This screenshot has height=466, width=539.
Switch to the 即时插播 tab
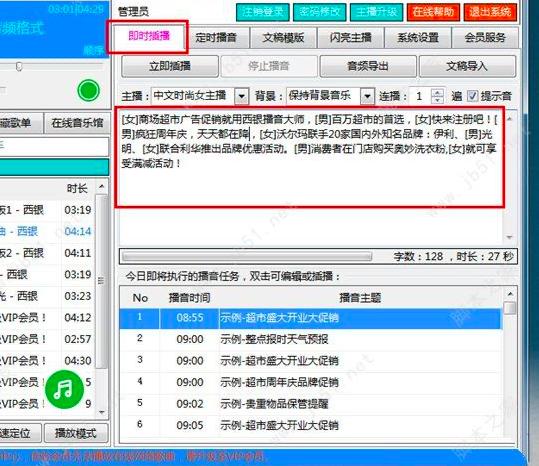point(148,36)
